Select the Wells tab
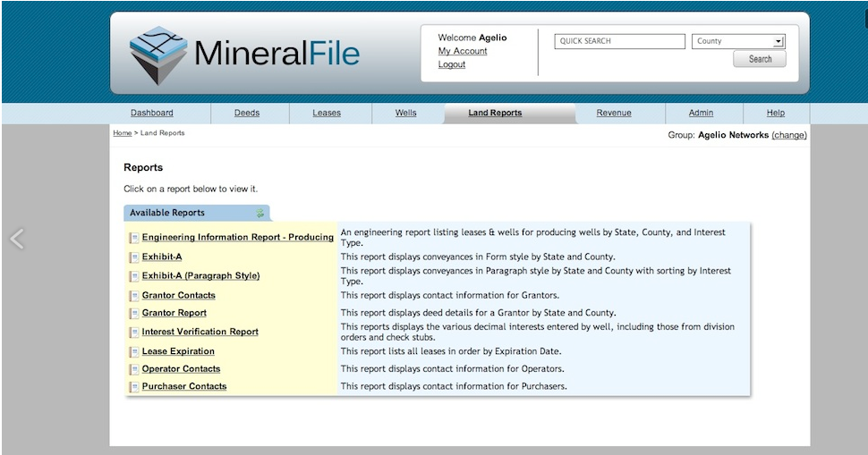Screen dimensions: 868x455 click(405, 113)
